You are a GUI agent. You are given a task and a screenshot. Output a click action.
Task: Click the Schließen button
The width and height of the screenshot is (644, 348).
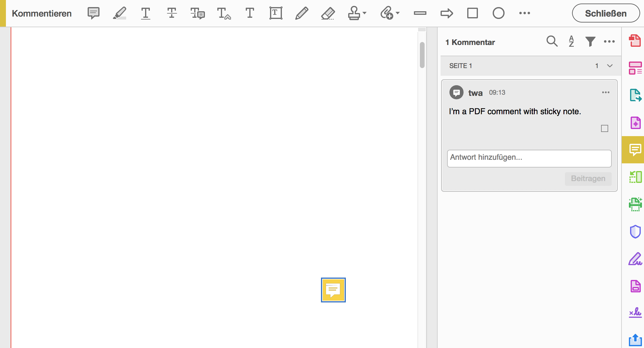(x=606, y=13)
